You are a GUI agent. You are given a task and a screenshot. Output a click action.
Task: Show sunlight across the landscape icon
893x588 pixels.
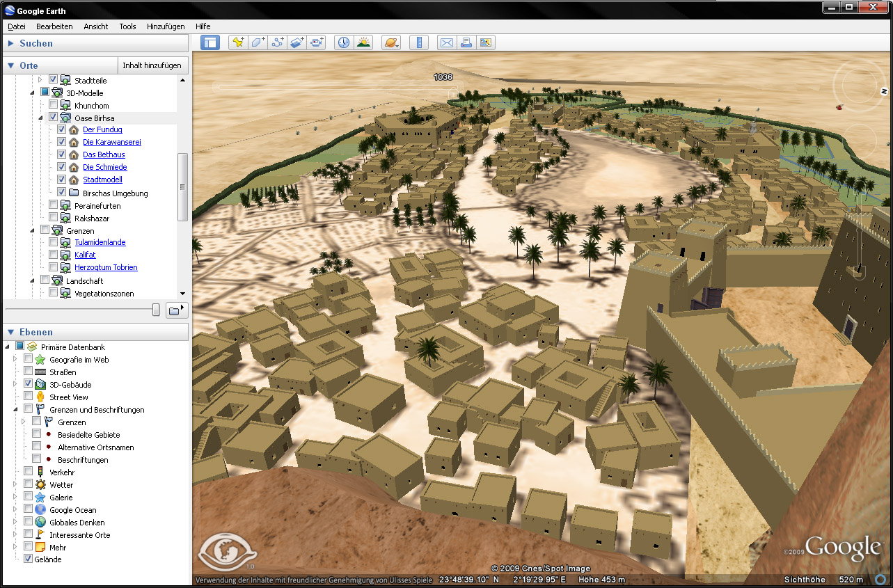pyautogui.click(x=363, y=42)
